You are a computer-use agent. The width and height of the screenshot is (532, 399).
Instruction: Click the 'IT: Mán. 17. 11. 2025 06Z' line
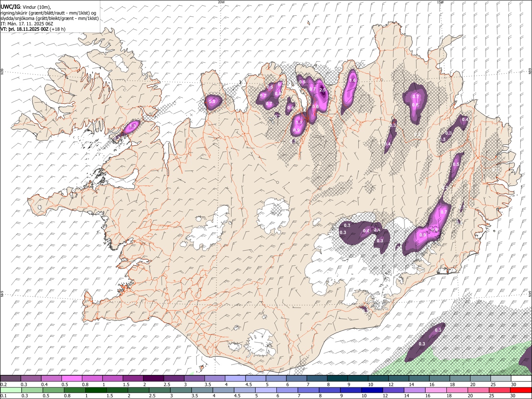pos(27,24)
